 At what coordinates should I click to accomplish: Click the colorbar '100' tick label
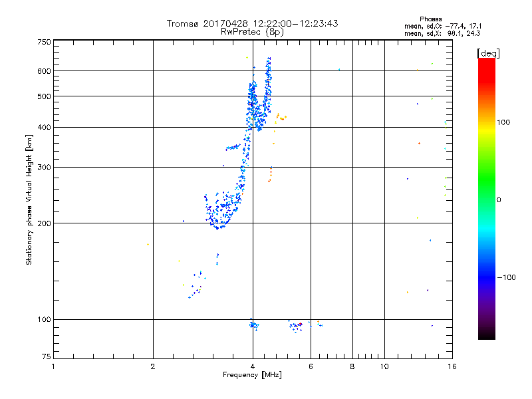pos(503,122)
